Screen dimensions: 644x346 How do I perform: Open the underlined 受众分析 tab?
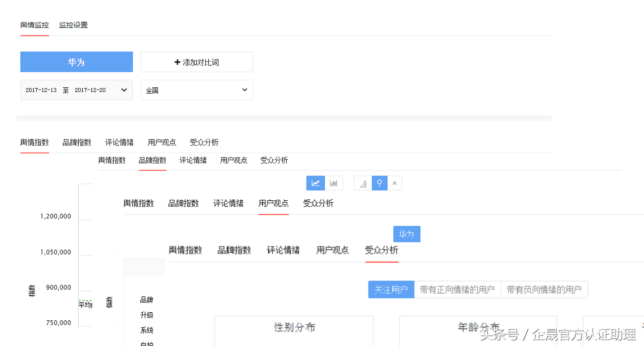tap(382, 250)
